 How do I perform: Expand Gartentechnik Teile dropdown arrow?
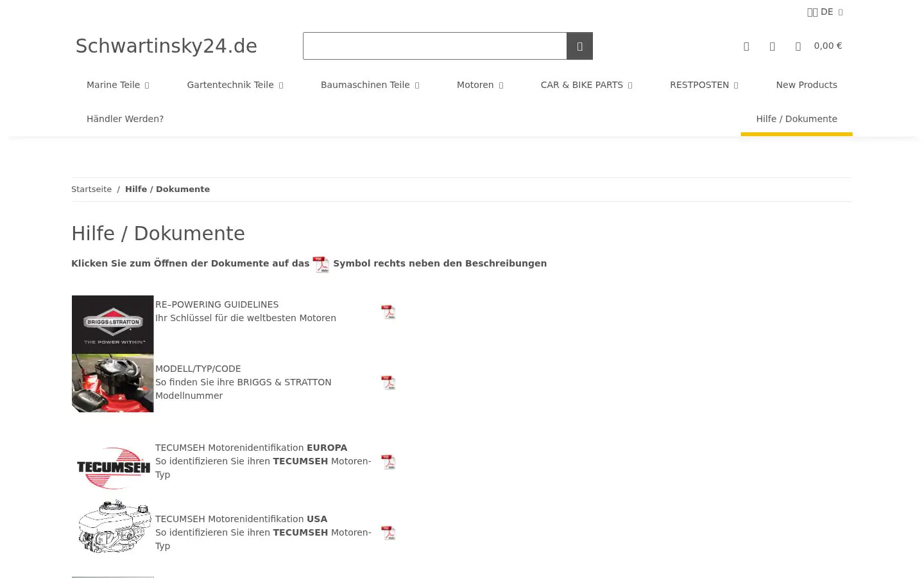(x=281, y=85)
